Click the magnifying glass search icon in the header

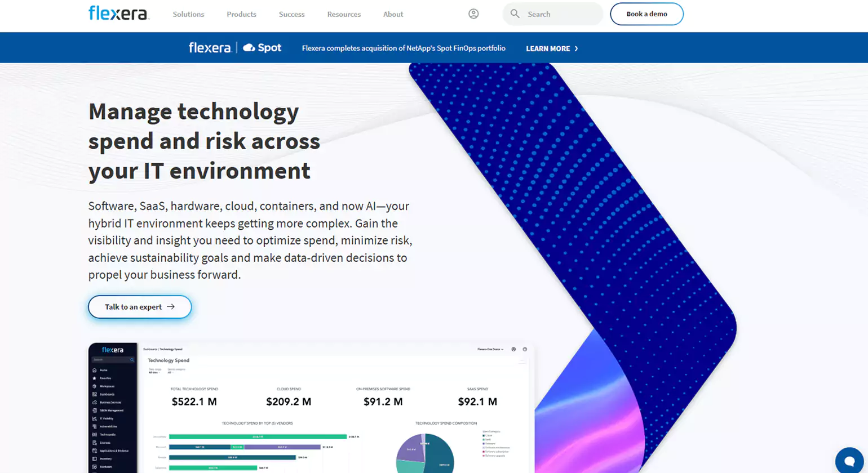coord(515,14)
